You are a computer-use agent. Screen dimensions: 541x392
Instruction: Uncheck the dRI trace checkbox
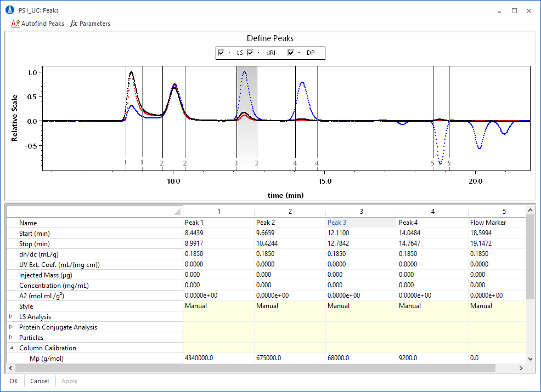click(x=251, y=53)
